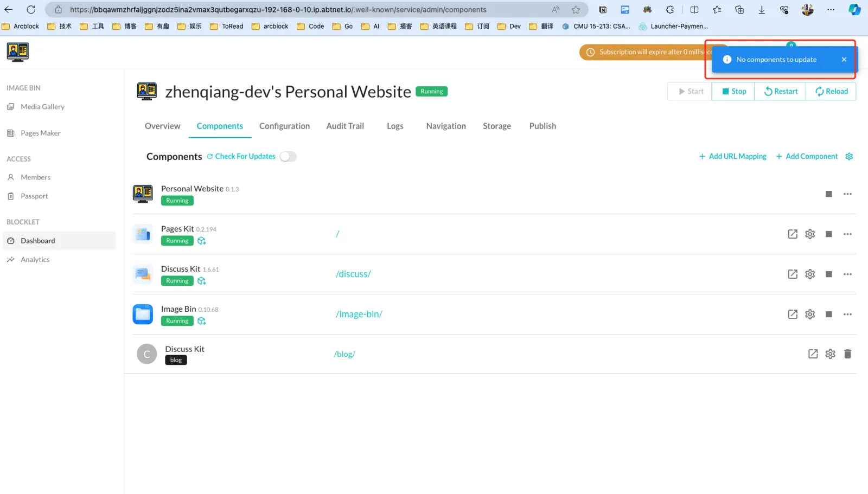Click the update icon beside Pages Kit Running badge

(202, 241)
